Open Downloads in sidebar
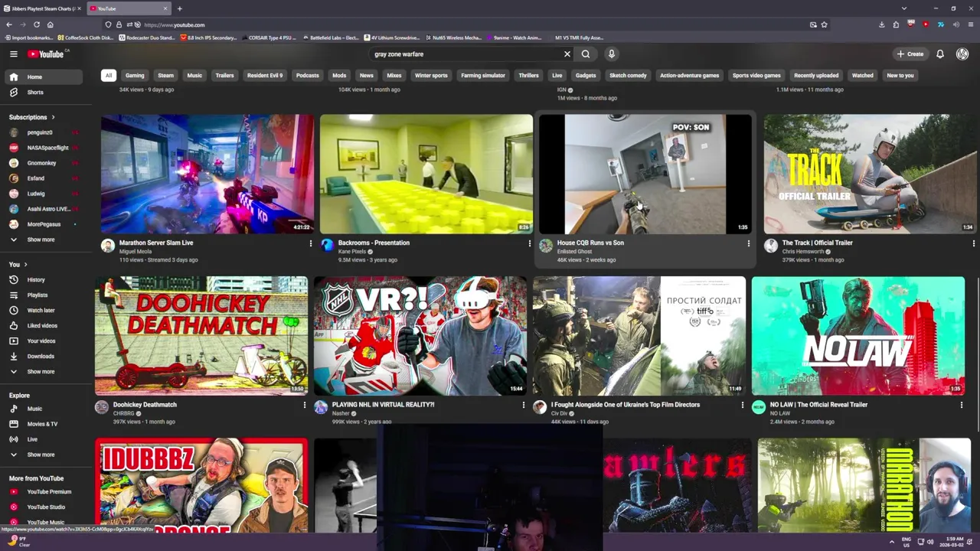Viewport: 980px width, 551px height. pyautogui.click(x=42, y=357)
